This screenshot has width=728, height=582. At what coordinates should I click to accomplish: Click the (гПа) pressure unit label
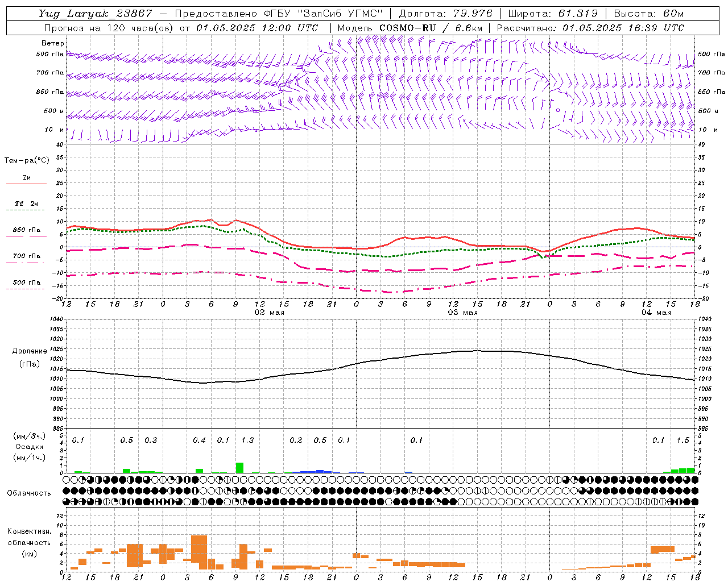tap(29, 364)
